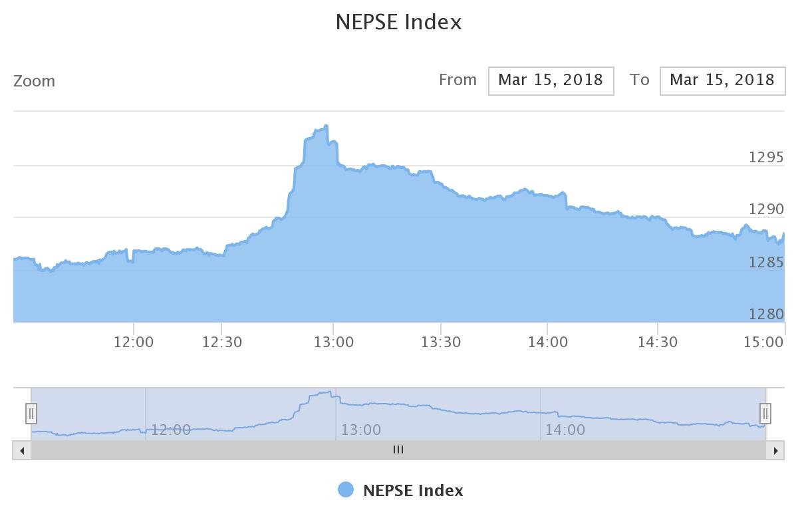Click the 14:00 label inside the navigator
Screen dimensions: 798x532
[565, 430]
